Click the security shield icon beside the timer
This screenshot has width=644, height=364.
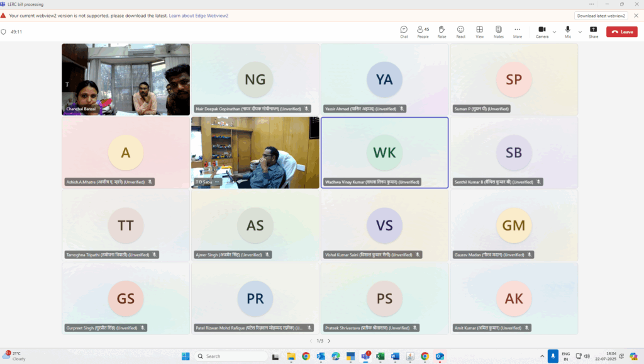pos(4,31)
